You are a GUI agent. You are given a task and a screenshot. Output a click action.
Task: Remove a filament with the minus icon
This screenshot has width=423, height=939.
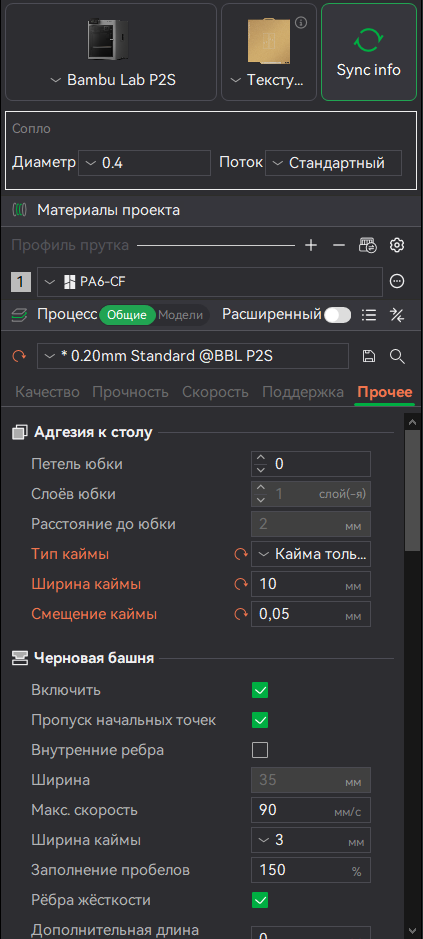click(339, 246)
